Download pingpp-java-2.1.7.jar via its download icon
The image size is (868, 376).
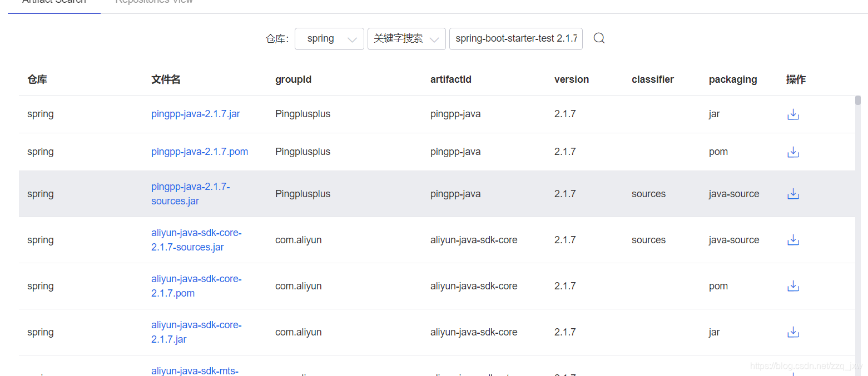pyautogui.click(x=793, y=114)
